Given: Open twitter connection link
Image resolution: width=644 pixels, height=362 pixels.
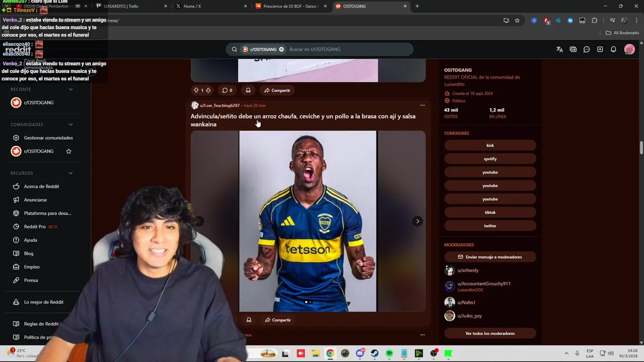Looking at the screenshot, I should pyautogui.click(x=490, y=226).
